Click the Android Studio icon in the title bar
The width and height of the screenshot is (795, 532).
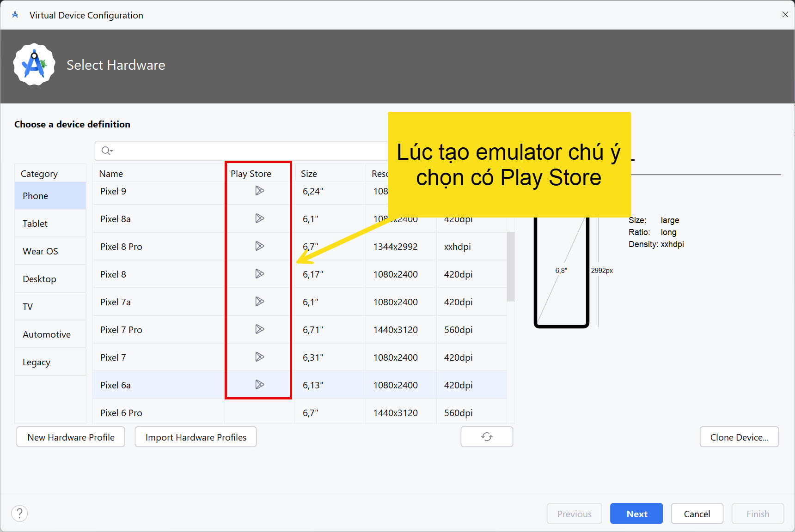tap(15, 15)
